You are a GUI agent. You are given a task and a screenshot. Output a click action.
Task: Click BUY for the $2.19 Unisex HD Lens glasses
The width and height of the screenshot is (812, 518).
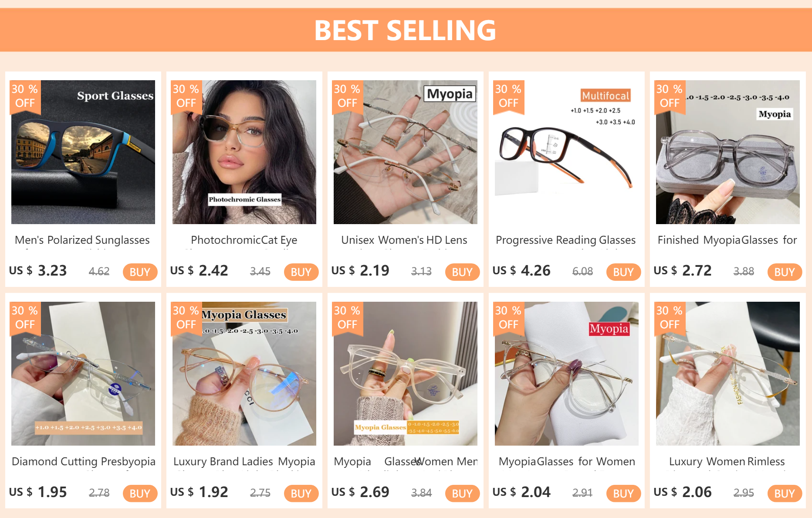[462, 272]
